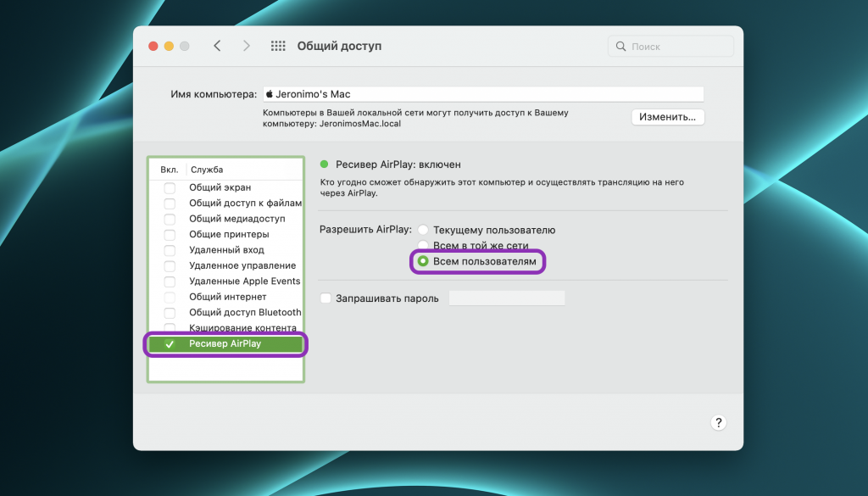Enable the Удаленный вход checkbox
Screen dimensions: 868x496
tap(170, 250)
